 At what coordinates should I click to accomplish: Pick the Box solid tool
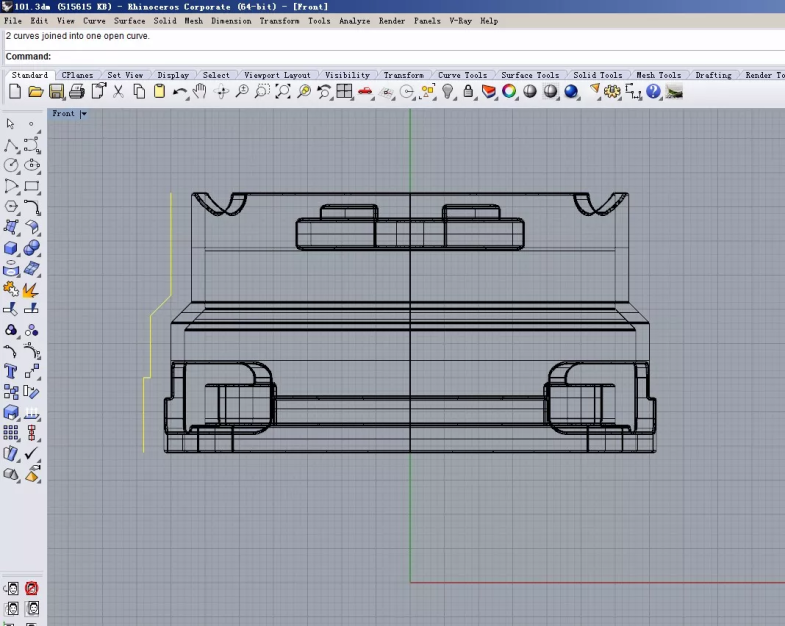tap(11, 248)
